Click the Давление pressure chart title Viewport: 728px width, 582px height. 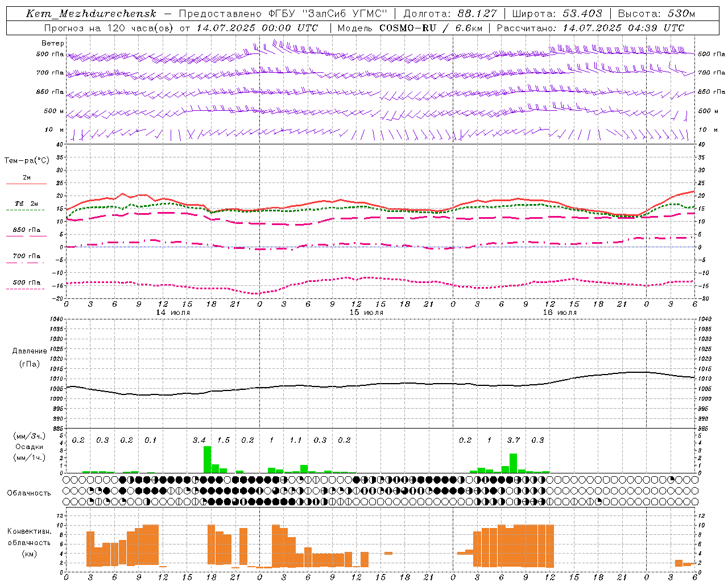[30, 351]
